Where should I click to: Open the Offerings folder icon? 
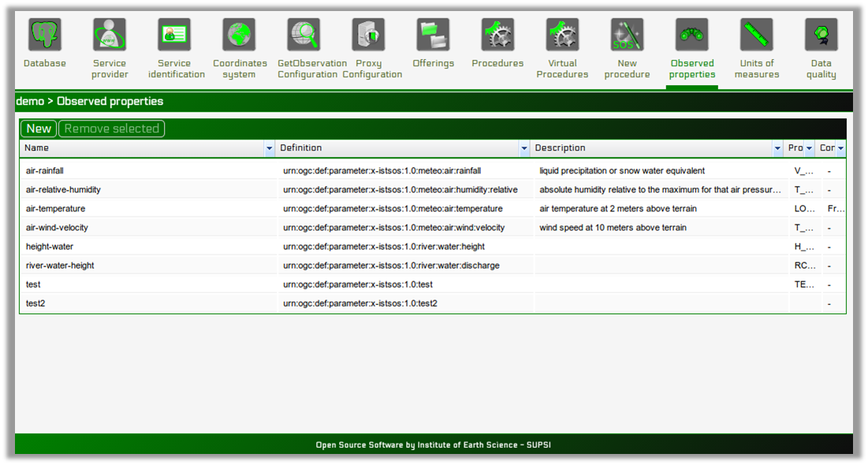(433, 35)
